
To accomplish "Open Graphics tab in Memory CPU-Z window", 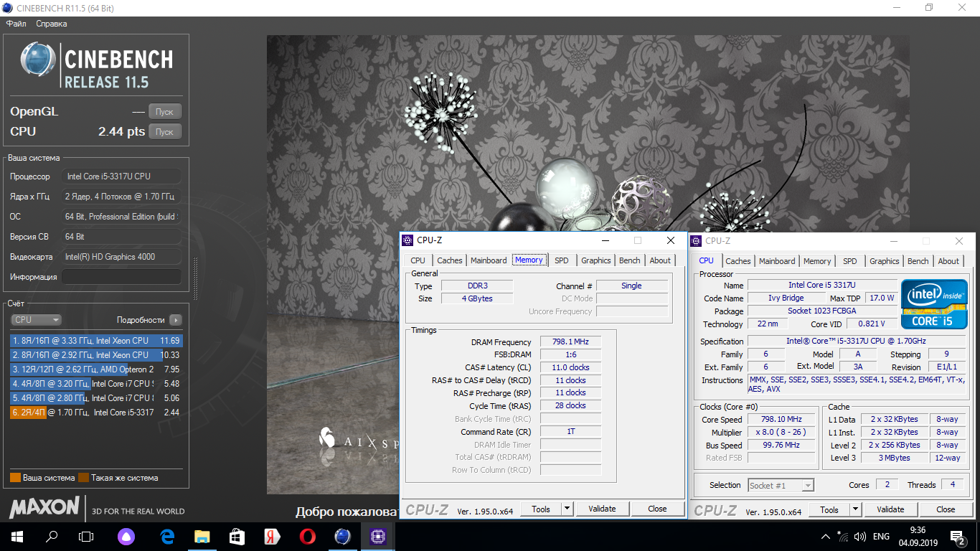I will pos(596,260).
